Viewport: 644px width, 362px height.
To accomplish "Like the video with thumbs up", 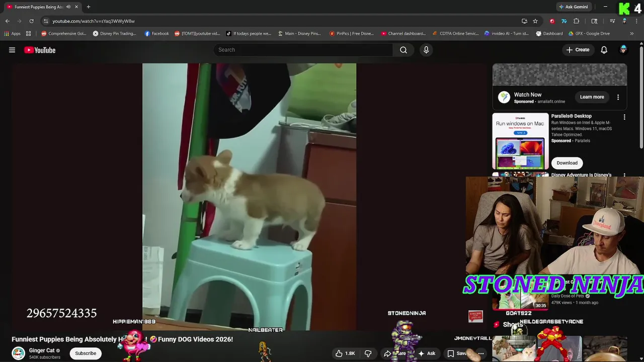I will (345, 353).
